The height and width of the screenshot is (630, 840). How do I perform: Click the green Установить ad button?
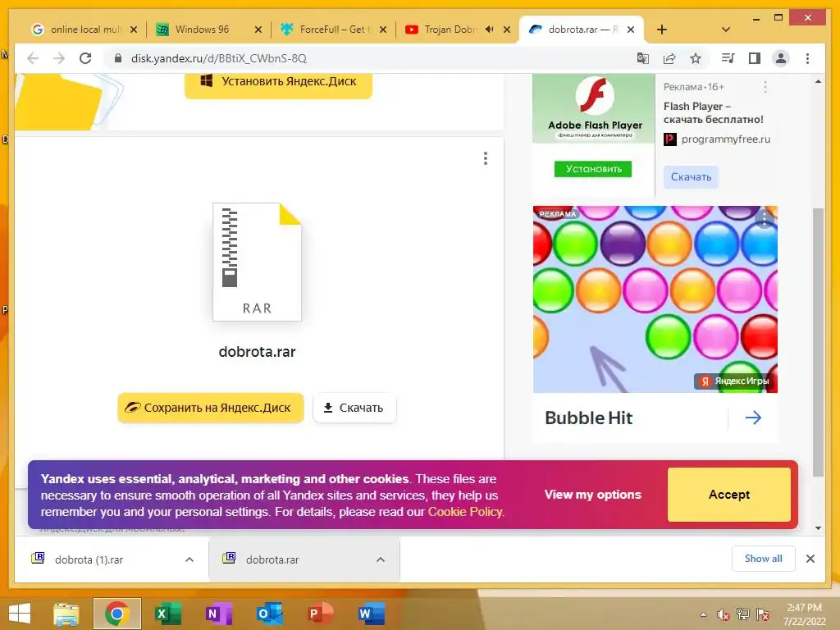click(x=592, y=169)
